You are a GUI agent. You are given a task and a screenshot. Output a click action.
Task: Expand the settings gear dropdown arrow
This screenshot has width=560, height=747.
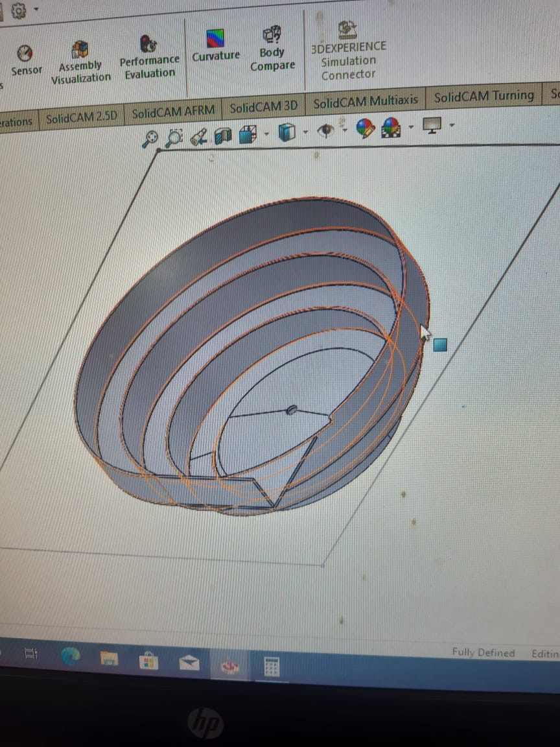point(36,9)
